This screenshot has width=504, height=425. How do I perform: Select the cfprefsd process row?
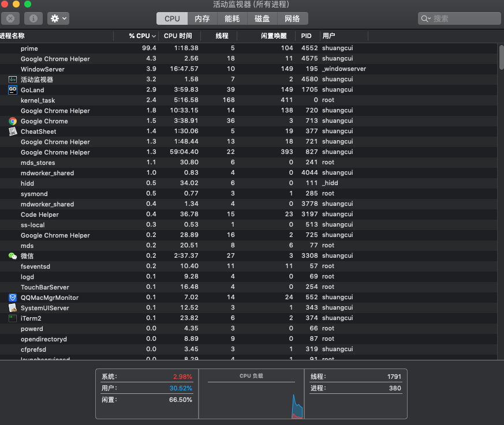[249, 349]
